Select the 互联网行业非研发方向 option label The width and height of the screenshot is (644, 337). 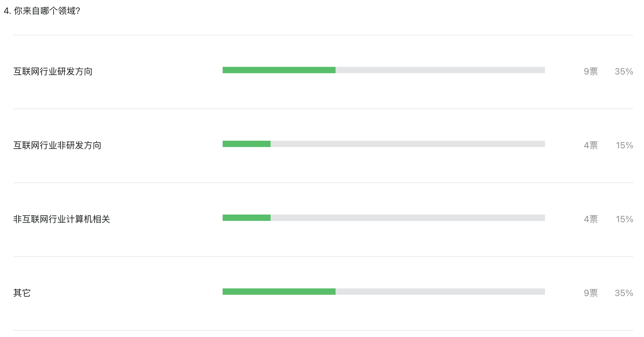(57, 145)
